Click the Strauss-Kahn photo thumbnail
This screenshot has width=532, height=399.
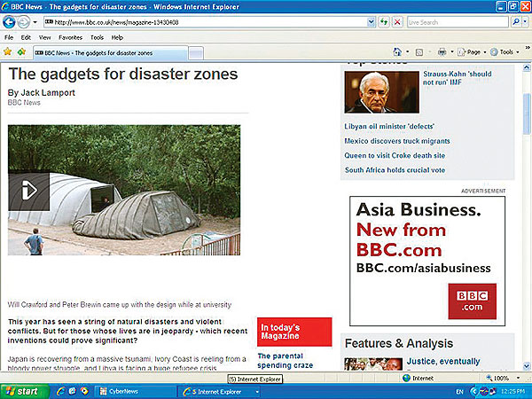click(381, 92)
